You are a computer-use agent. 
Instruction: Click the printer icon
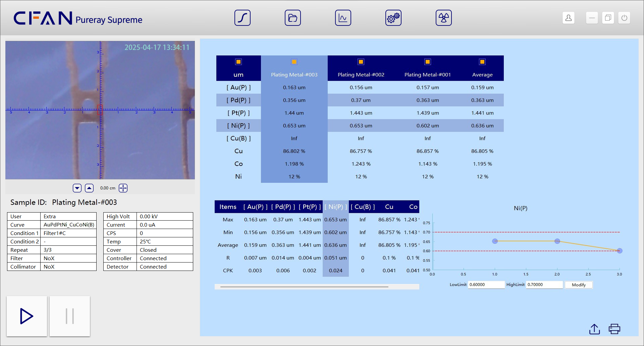(614, 329)
